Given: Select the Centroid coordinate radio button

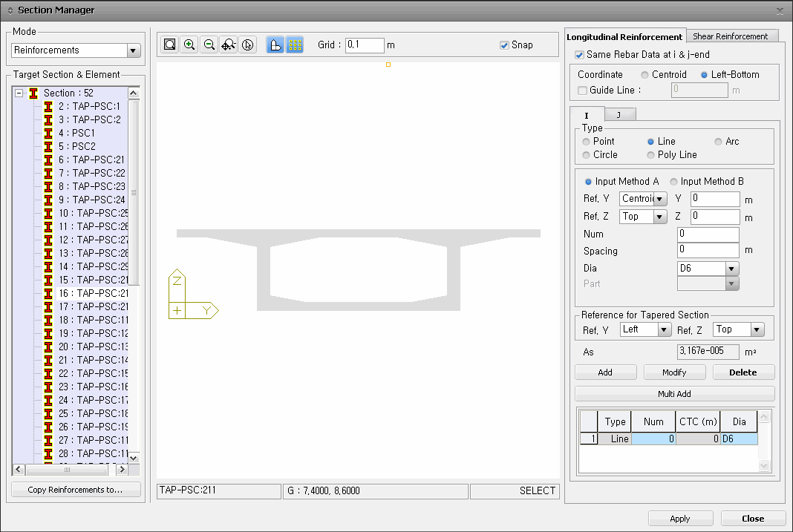Looking at the screenshot, I should [644, 75].
